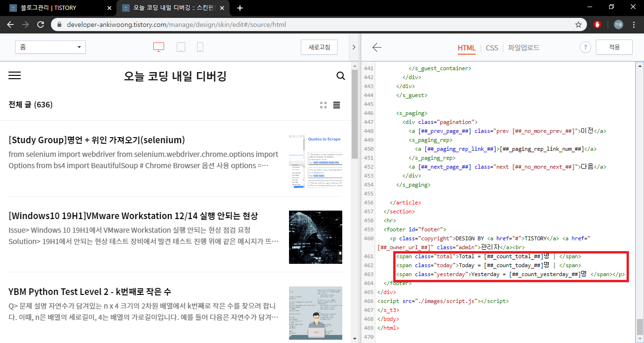644x343 pixels.
Task: Switch to the list view icon
Action: (x=337, y=105)
